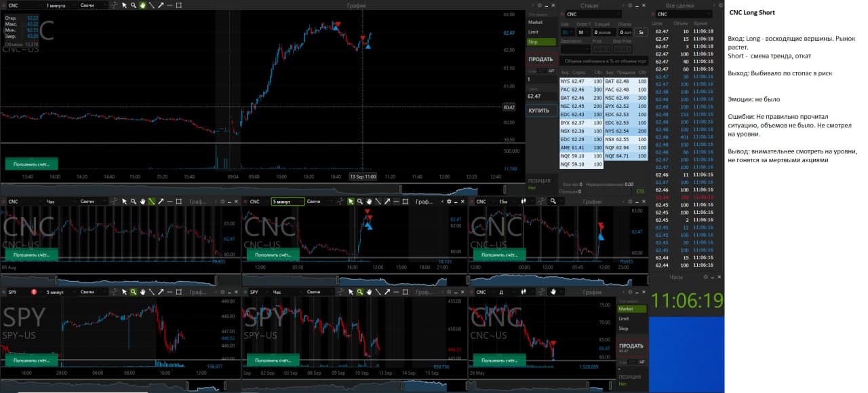Image resolution: width=868 pixels, height=393 pixels.
Task: Select trend line tool in CNC Час chart
Action: click(151, 201)
